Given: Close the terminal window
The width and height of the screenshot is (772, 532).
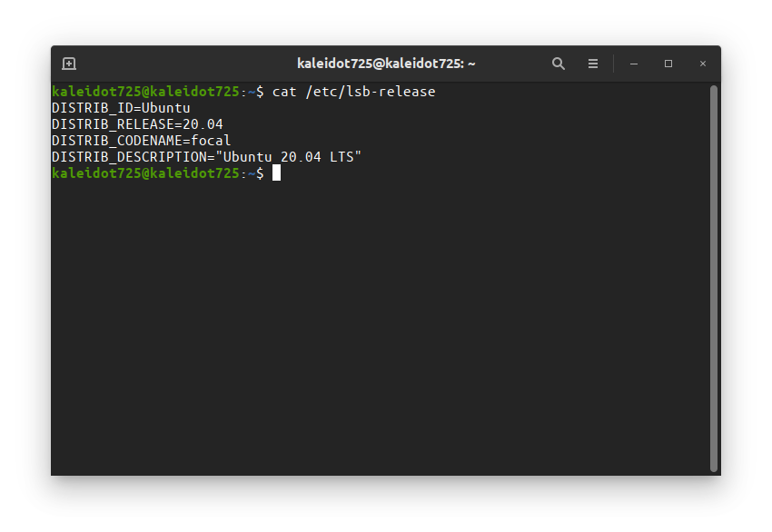Looking at the screenshot, I should [703, 64].
